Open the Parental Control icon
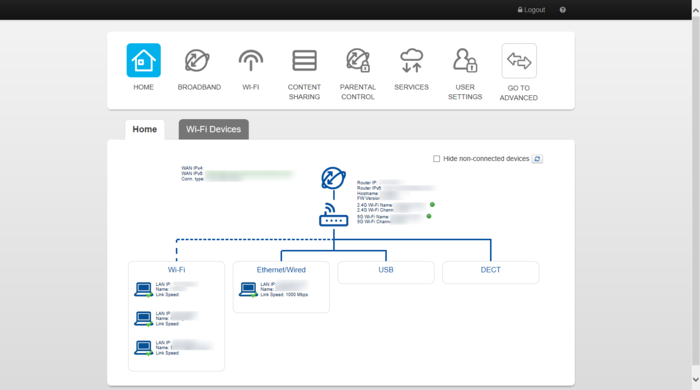Image resolution: width=700 pixels, height=390 pixels. pyautogui.click(x=358, y=61)
